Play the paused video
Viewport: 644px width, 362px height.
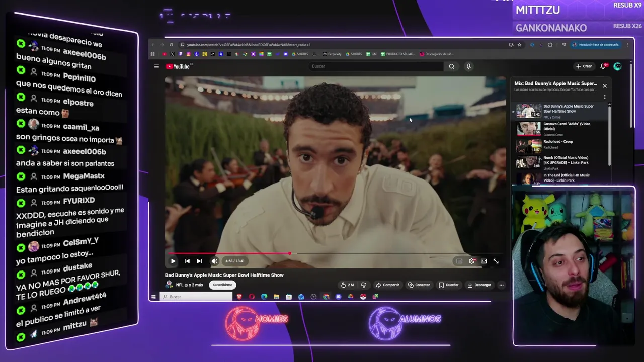[x=173, y=261]
